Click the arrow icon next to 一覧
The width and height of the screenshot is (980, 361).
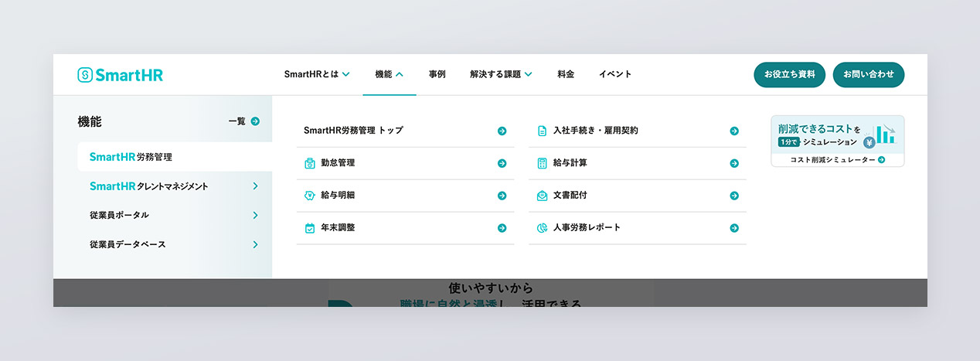click(x=255, y=121)
